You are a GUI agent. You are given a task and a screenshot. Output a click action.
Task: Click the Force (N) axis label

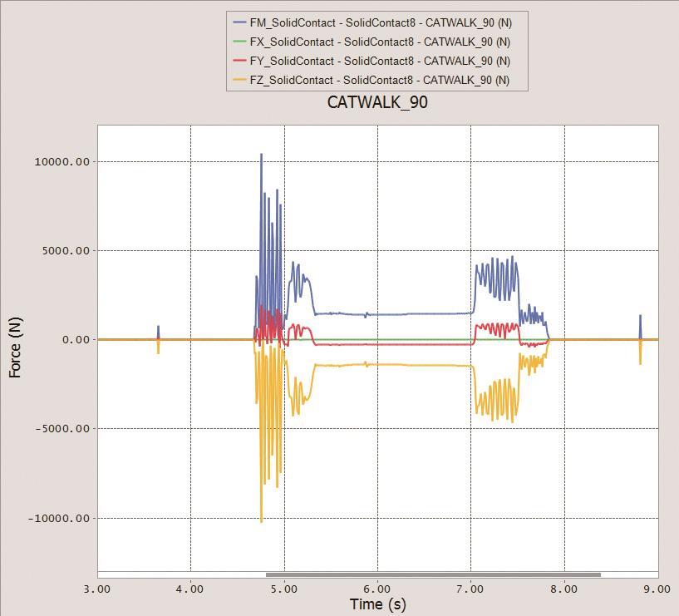click(x=15, y=347)
